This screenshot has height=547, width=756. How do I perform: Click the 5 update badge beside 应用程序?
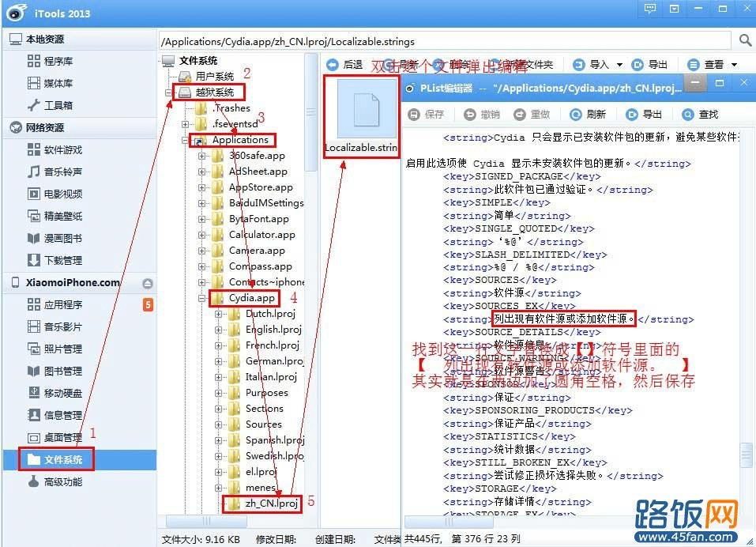point(148,305)
